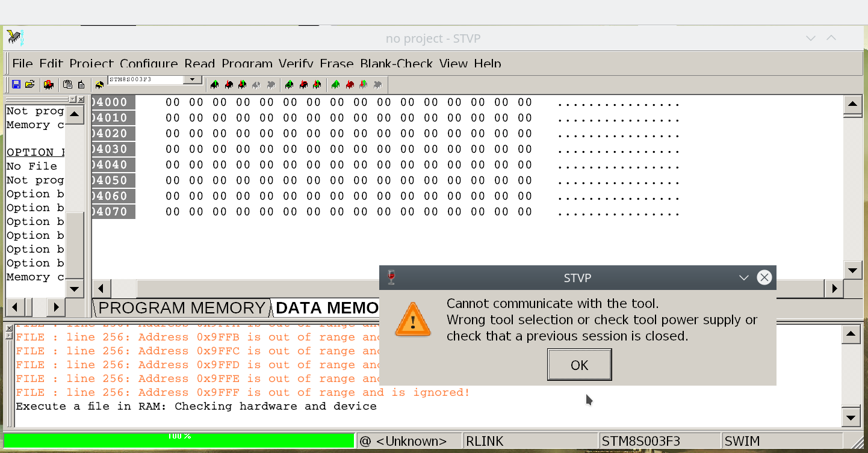The height and width of the screenshot is (453, 868).
Task: Open the Blank-Check menu
Action: 397,63
